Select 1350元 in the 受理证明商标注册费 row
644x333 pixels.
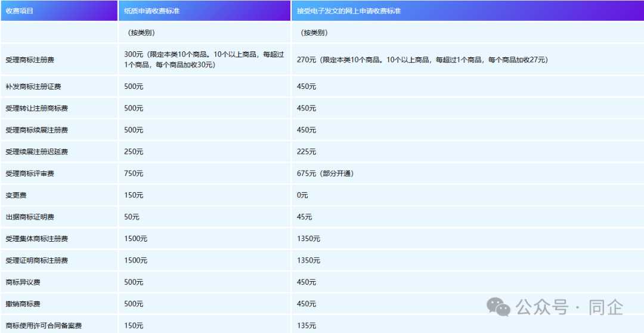click(x=309, y=261)
